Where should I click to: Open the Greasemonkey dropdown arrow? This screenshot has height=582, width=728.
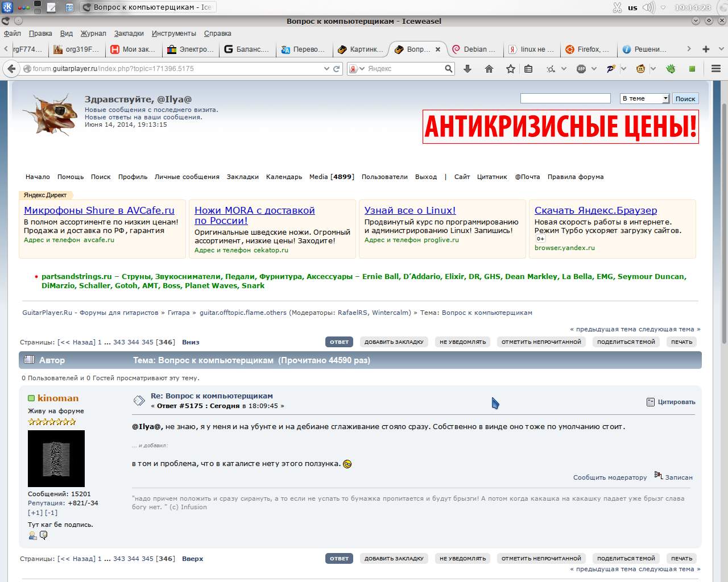pyautogui.click(x=653, y=69)
